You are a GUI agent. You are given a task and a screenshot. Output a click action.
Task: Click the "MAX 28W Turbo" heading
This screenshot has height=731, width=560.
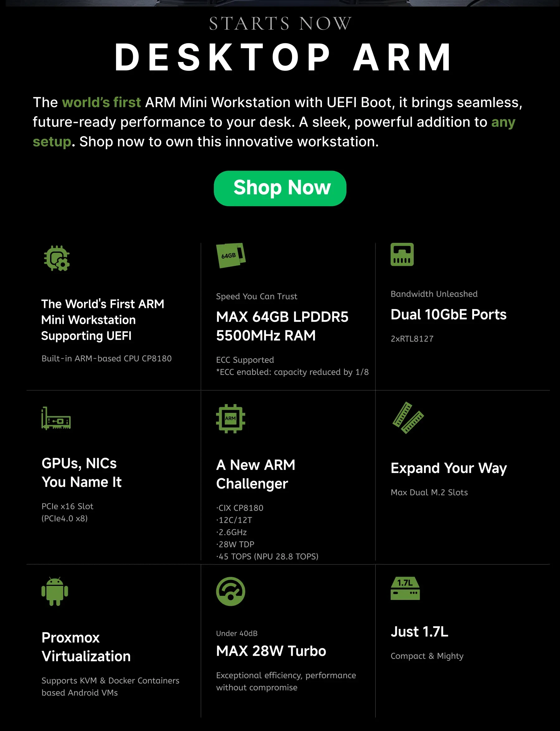pos(271,651)
